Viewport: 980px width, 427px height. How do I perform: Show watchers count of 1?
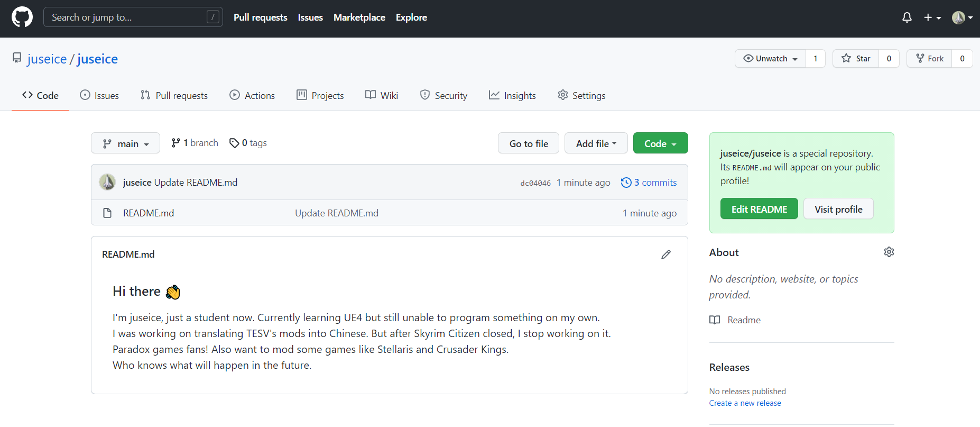pyautogui.click(x=816, y=59)
